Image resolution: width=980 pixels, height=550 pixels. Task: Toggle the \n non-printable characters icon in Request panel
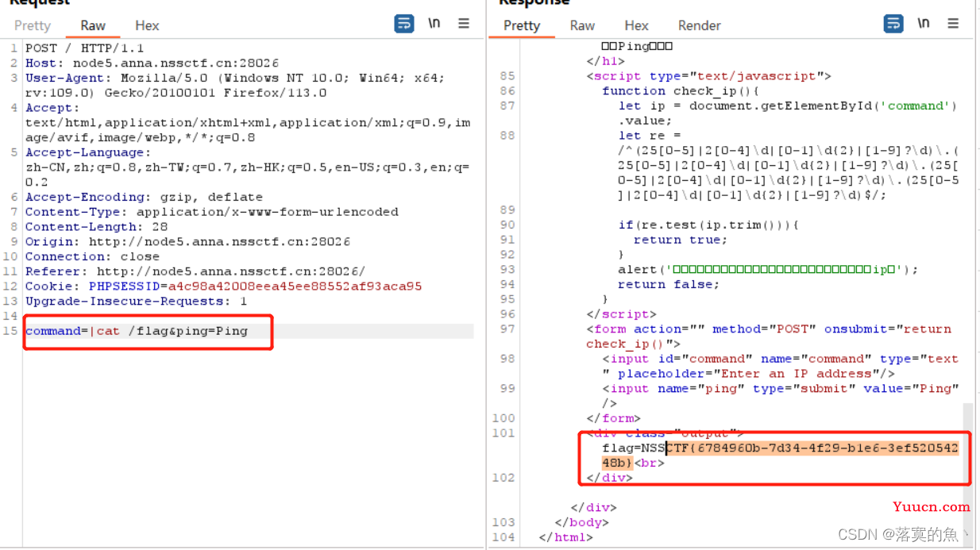pyautogui.click(x=434, y=24)
